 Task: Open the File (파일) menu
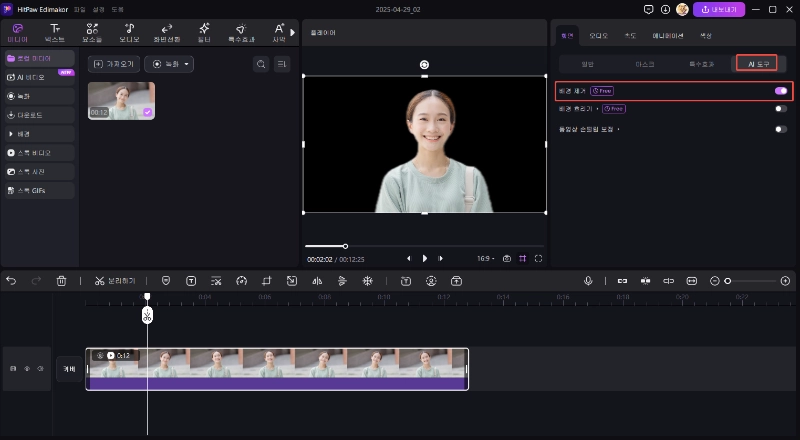point(79,9)
